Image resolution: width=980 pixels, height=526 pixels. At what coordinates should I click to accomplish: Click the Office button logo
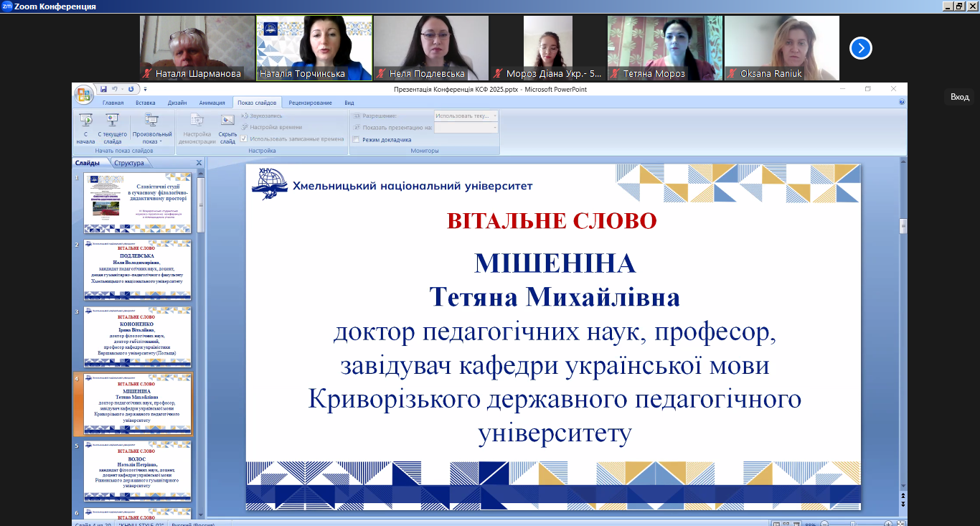point(84,94)
